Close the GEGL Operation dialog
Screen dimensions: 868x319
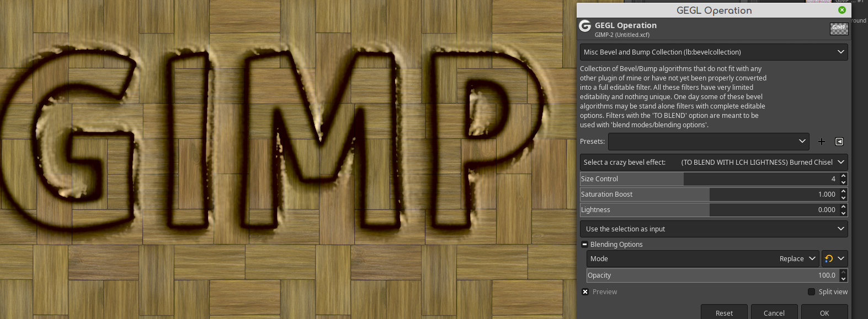tap(842, 10)
